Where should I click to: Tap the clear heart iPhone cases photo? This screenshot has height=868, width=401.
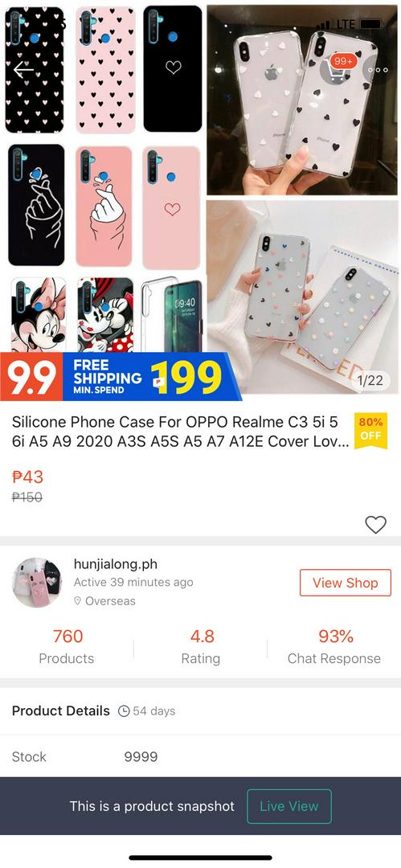click(x=302, y=100)
